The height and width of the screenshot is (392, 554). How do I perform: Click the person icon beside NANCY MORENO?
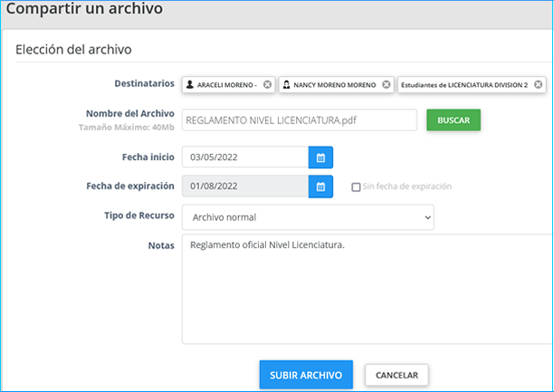pyautogui.click(x=286, y=84)
